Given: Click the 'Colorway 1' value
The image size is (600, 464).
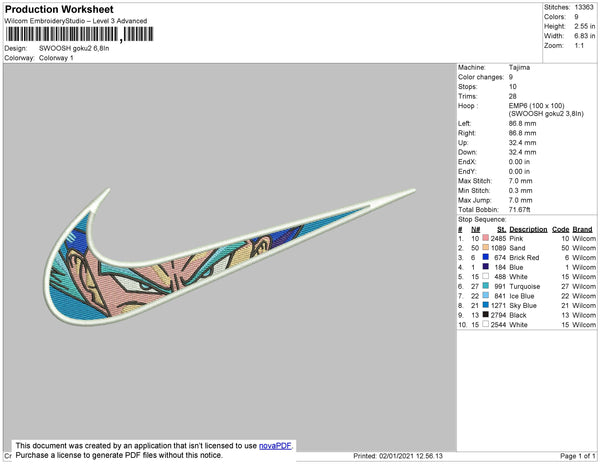Looking at the screenshot, I should click(56, 58).
